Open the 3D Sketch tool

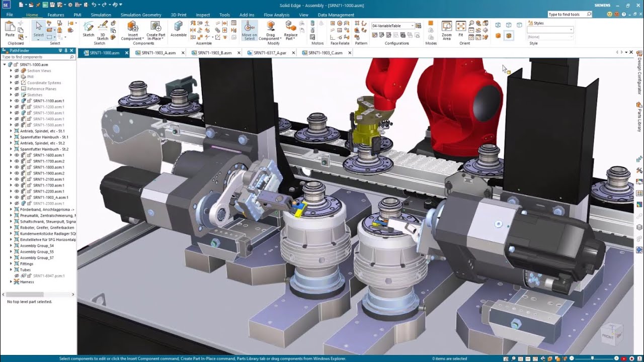click(103, 30)
